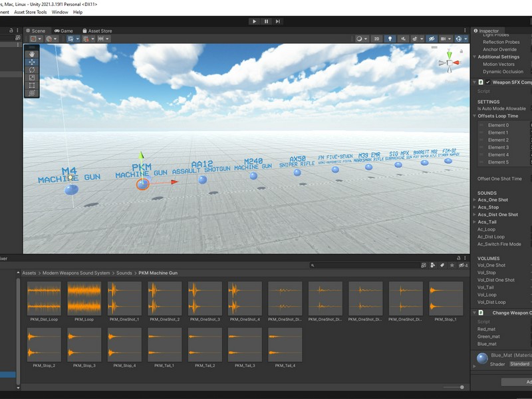Open the tool handle pivot dropdown
Screen dimensions: 532x399
(35, 39)
